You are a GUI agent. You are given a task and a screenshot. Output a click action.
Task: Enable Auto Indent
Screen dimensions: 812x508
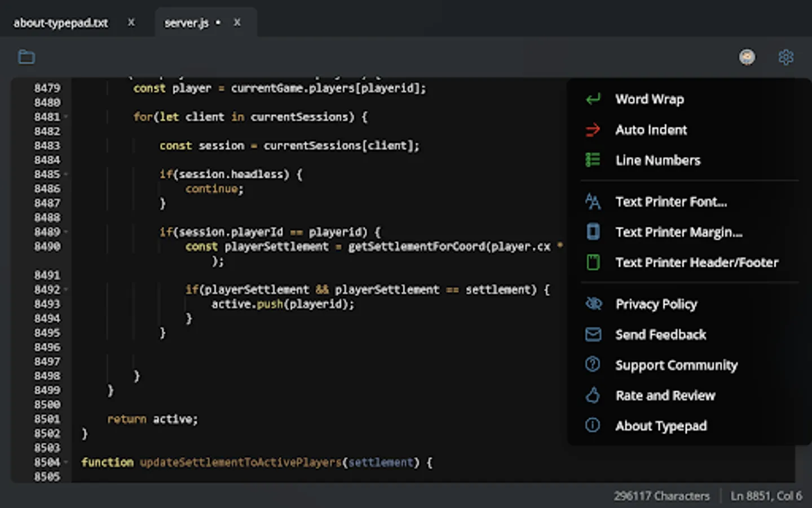coord(651,130)
